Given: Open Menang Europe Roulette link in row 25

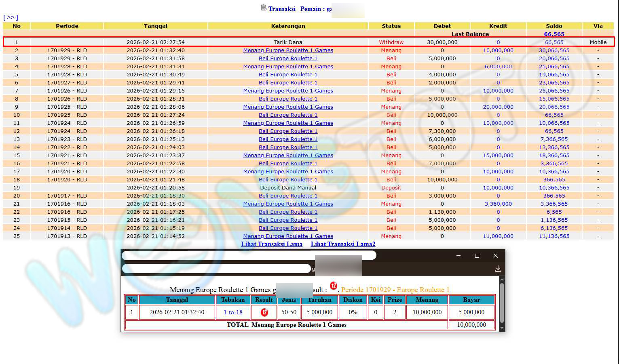Looking at the screenshot, I should 288,236.
